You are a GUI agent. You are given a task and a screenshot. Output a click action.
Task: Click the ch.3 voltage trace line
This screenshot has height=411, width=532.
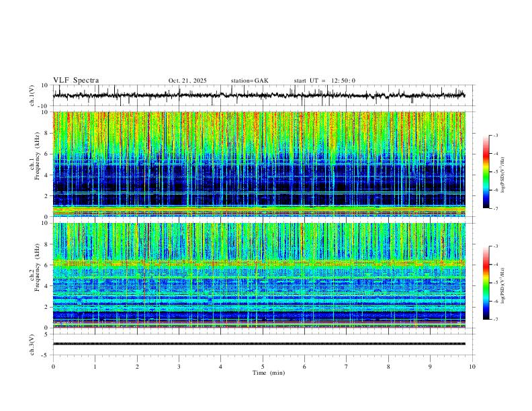tap(259, 344)
